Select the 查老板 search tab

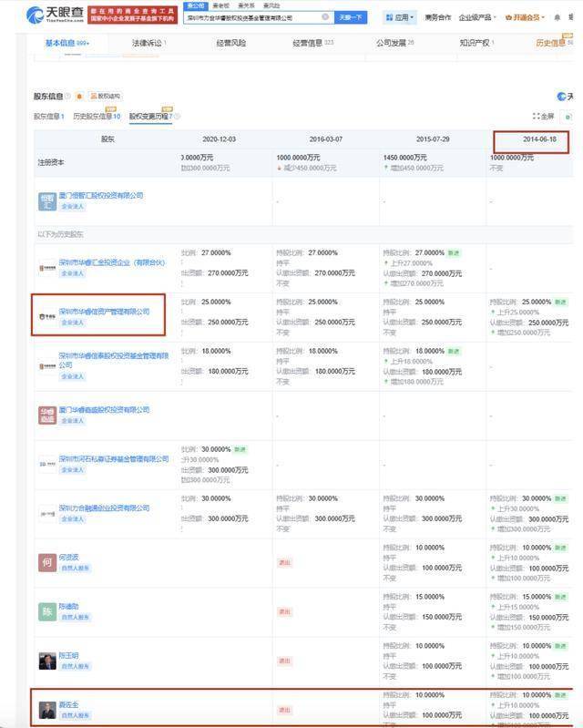[x=221, y=5]
